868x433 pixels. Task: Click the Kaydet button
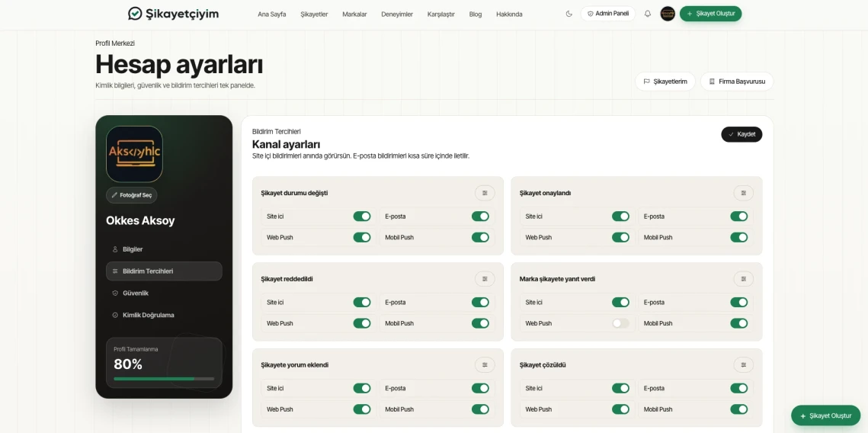click(x=741, y=134)
